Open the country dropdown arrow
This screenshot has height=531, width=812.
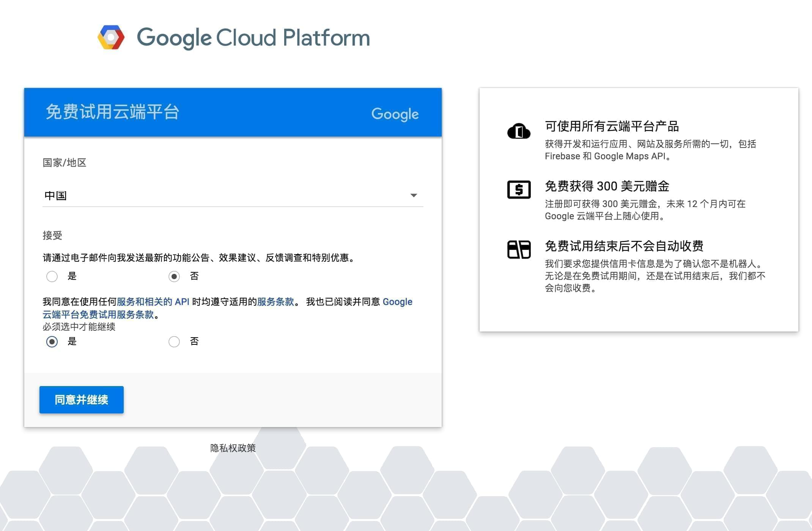pyautogui.click(x=414, y=195)
